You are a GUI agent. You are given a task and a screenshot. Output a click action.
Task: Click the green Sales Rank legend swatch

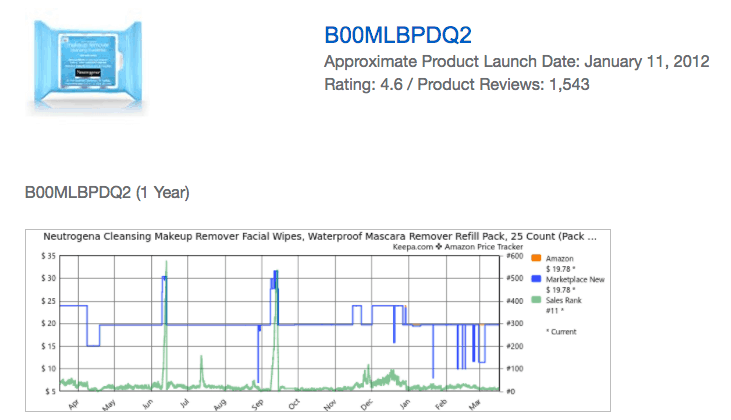click(x=536, y=300)
